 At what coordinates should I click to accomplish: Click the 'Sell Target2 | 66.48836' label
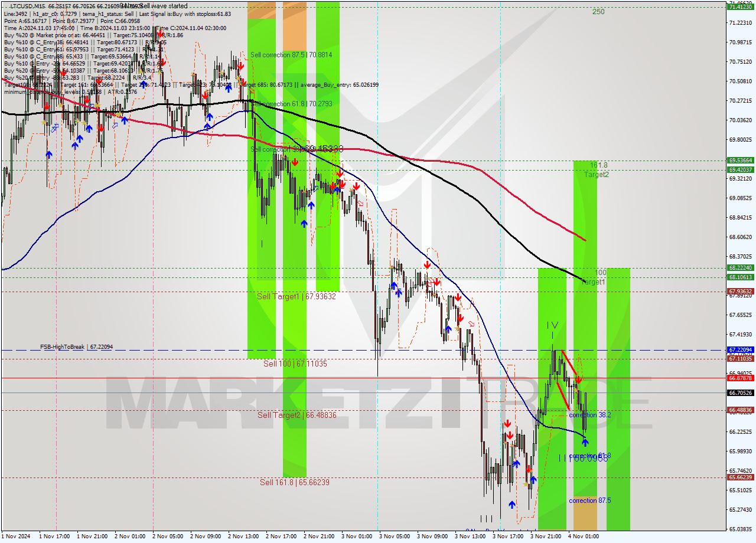(x=297, y=416)
